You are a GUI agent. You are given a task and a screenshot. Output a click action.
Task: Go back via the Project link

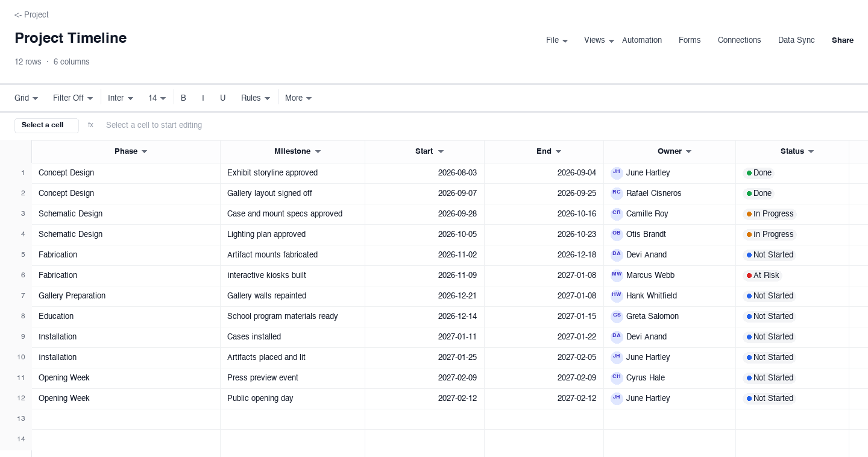pyautogui.click(x=31, y=14)
